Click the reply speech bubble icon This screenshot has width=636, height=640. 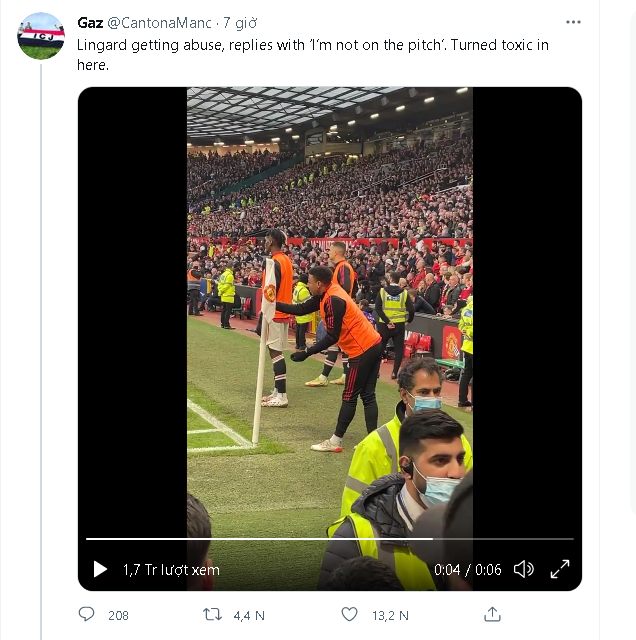[86, 614]
